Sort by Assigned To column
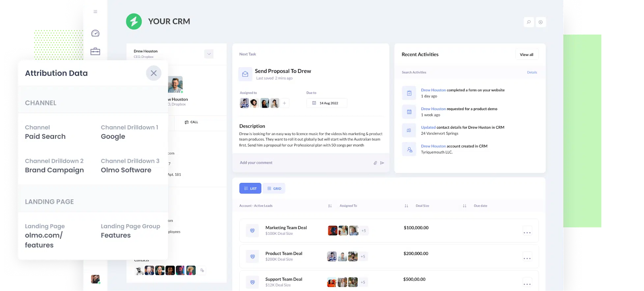Screen dimensions: 644x291 point(406,206)
